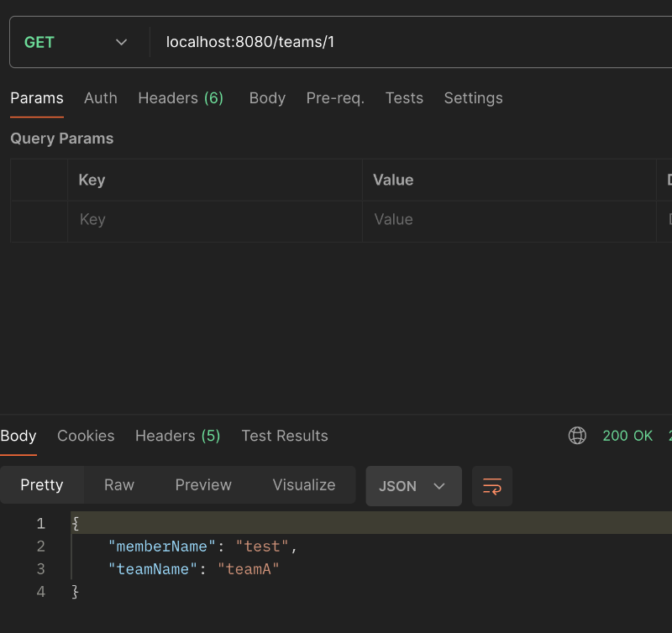Screen dimensions: 672x633
Task: Switch to the Raw view
Action: (119, 484)
